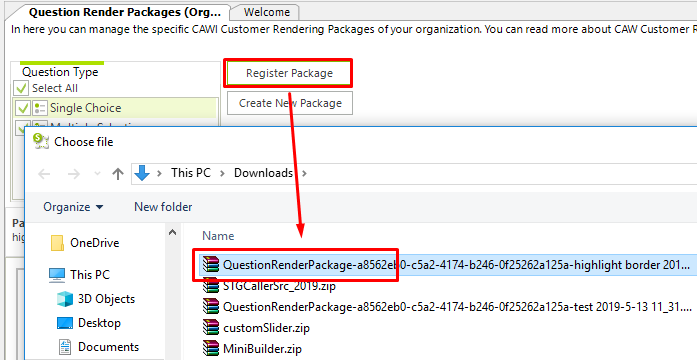Uncheck the Single Choice checkbox

click(x=22, y=108)
